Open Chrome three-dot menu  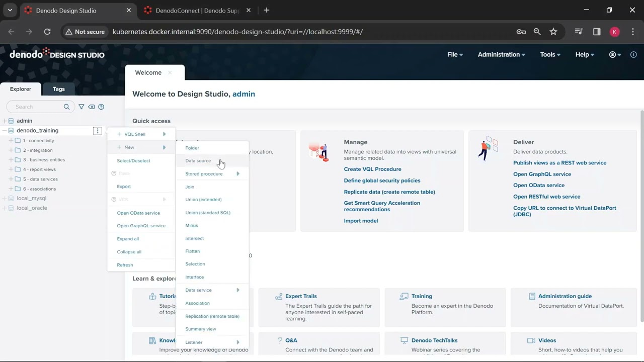click(633, 32)
